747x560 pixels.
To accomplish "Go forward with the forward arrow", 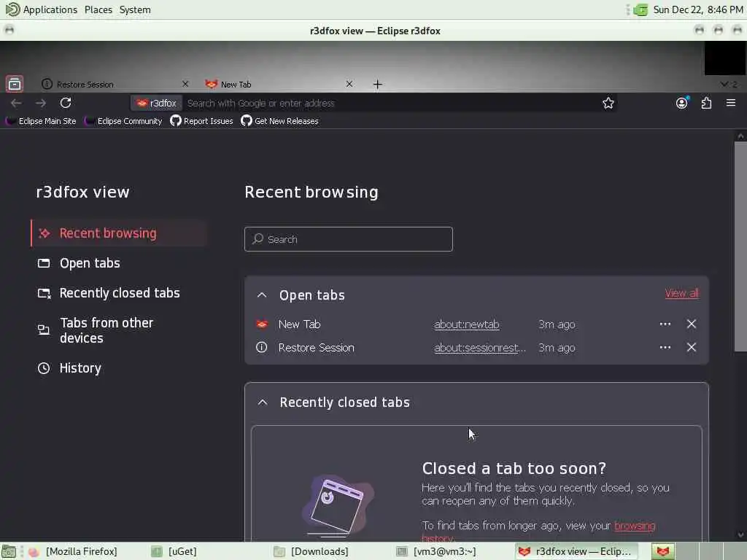I will tap(41, 103).
